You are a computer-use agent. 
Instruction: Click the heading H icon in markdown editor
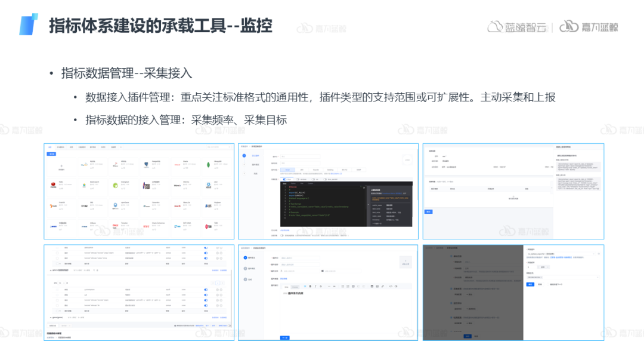coord(305,286)
